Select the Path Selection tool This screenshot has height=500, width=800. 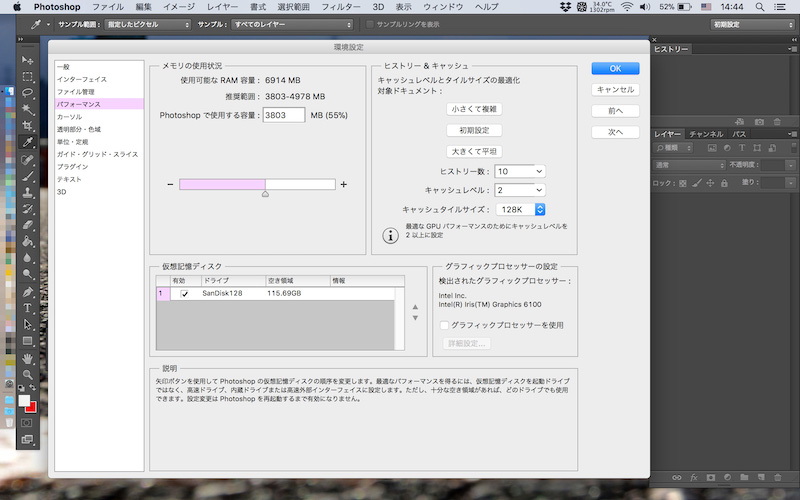click(x=28, y=324)
